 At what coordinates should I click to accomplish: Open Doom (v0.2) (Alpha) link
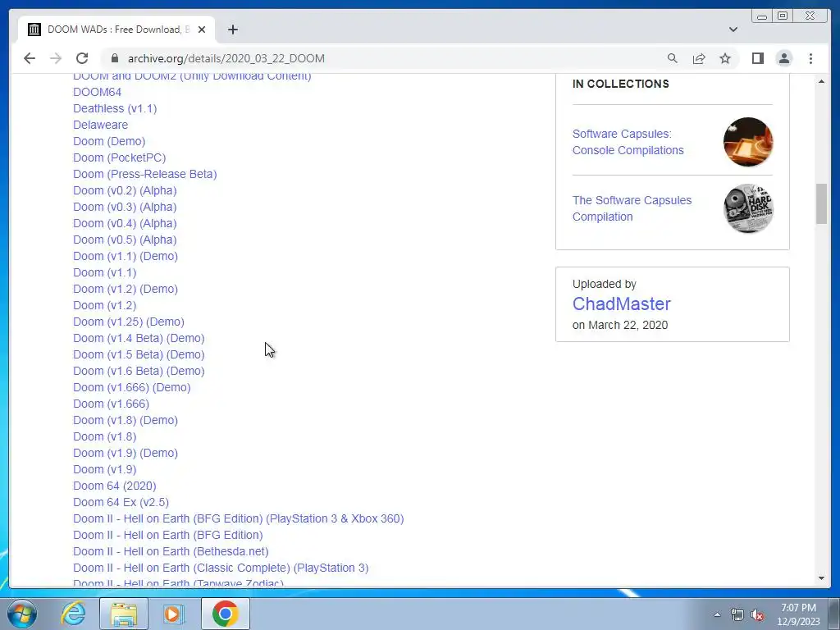click(x=125, y=190)
